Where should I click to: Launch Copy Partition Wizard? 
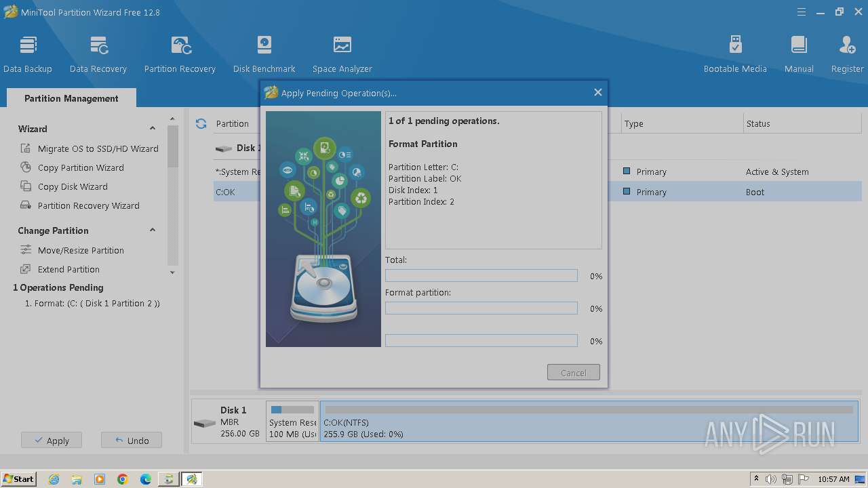pos(81,167)
